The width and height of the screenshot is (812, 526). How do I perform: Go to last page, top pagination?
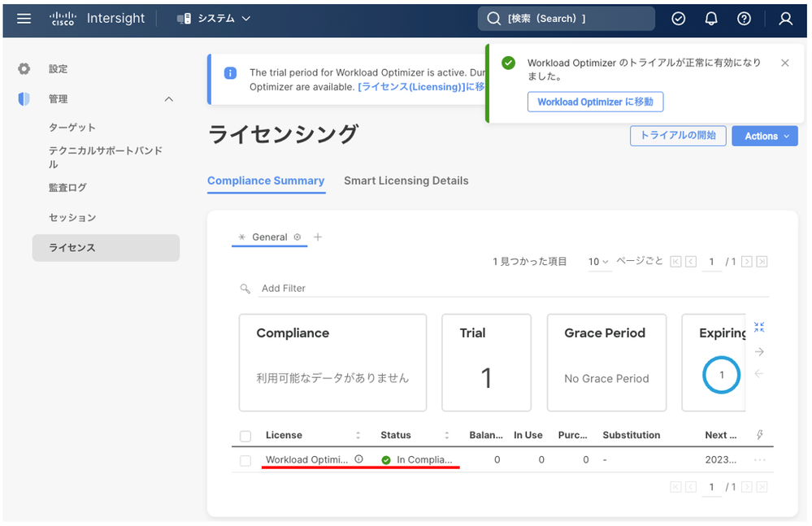(x=762, y=262)
